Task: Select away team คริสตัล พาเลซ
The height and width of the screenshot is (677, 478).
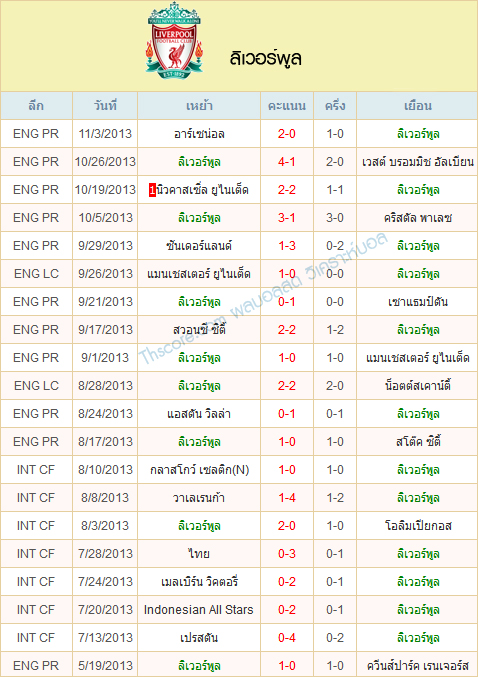Action: (418, 218)
